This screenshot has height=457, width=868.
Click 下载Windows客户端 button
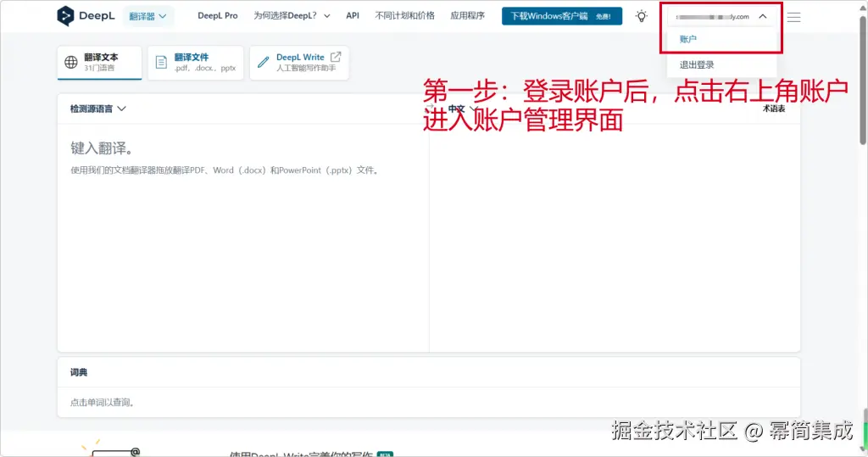tap(561, 16)
